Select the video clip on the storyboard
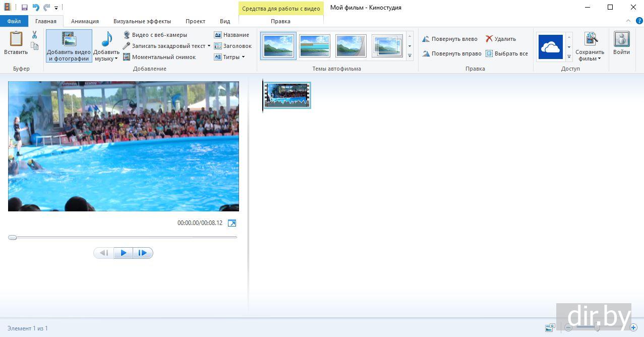Viewport: 644px width, 337px height. coord(286,95)
